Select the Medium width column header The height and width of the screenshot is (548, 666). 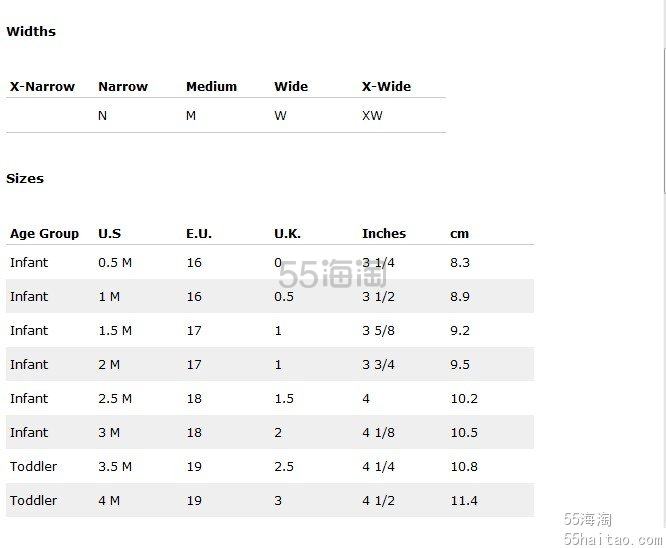click(x=211, y=87)
